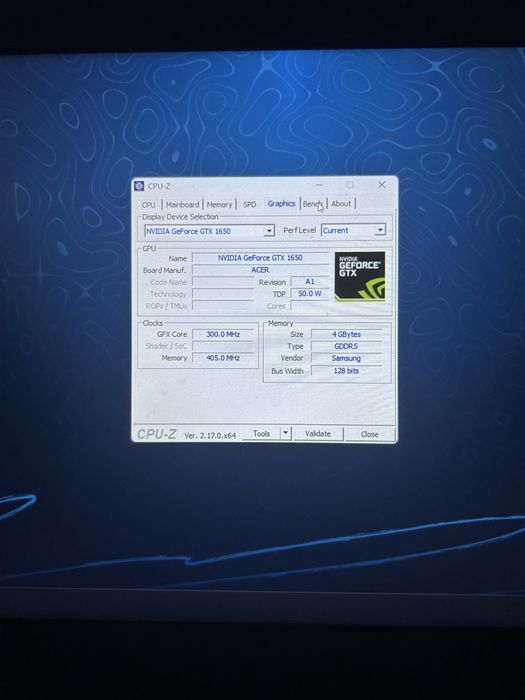The height and width of the screenshot is (700, 525).
Task: Click the empty Technology field
Action: coord(223,294)
